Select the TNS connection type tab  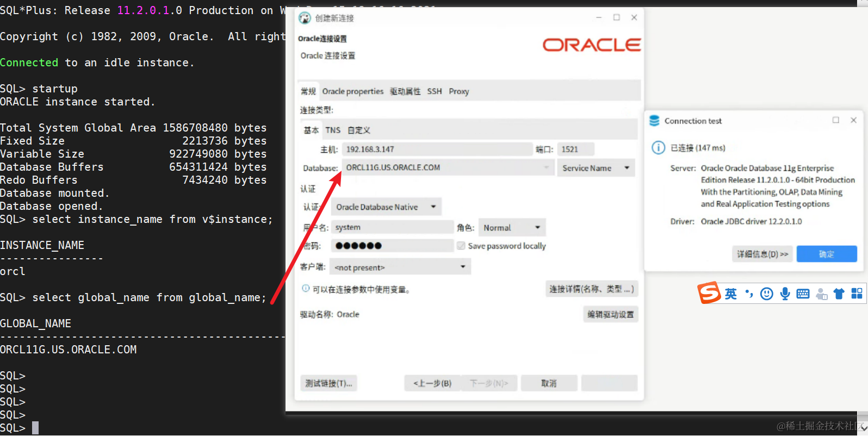(x=333, y=130)
